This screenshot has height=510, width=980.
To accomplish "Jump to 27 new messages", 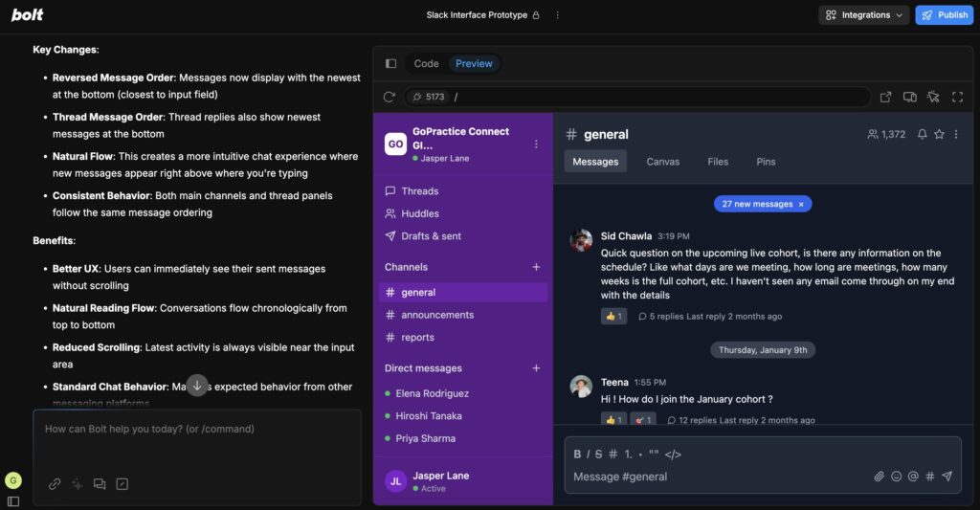I will 757,205.
